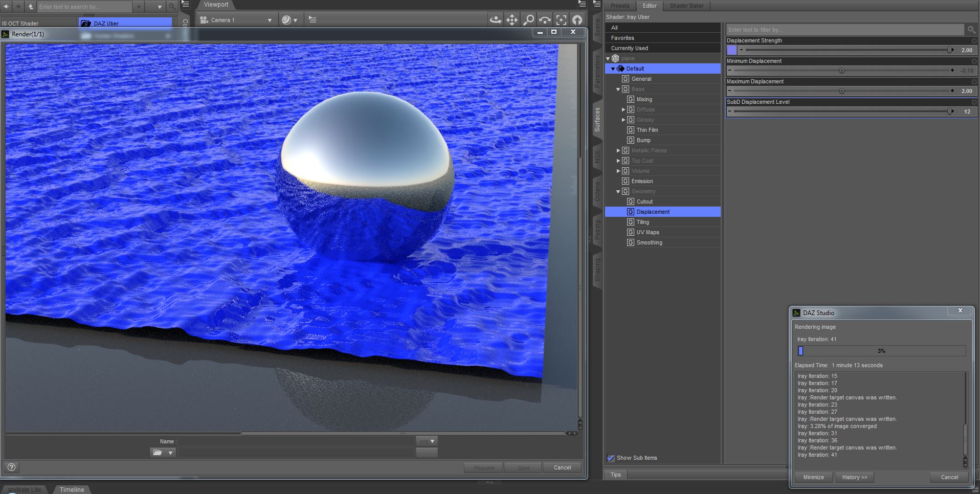
Task: Click the reset view up-arrow icon
Action: tap(577, 20)
